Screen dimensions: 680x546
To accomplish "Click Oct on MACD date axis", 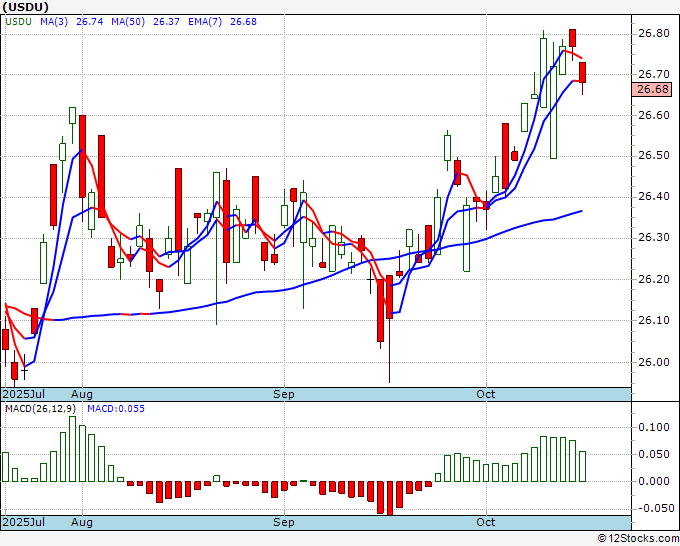I will pos(485,522).
